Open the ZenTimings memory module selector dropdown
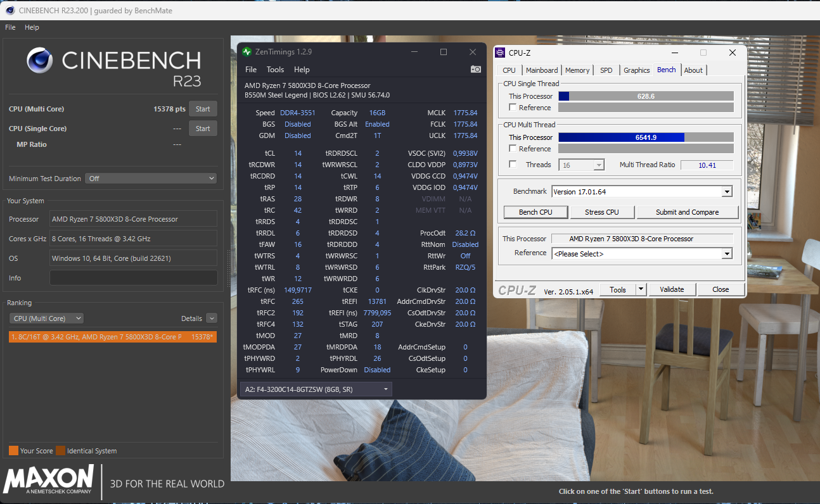The width and height of the screenshot is (820, 504). 316,389
